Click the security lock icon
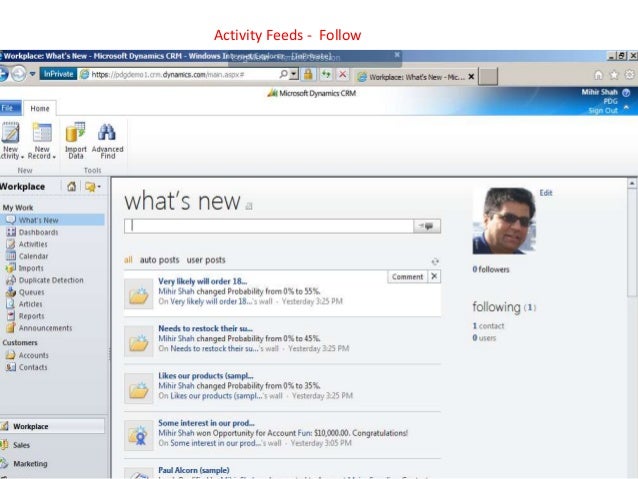The width and height of the screenshot is (638, 479). (308, 74)
